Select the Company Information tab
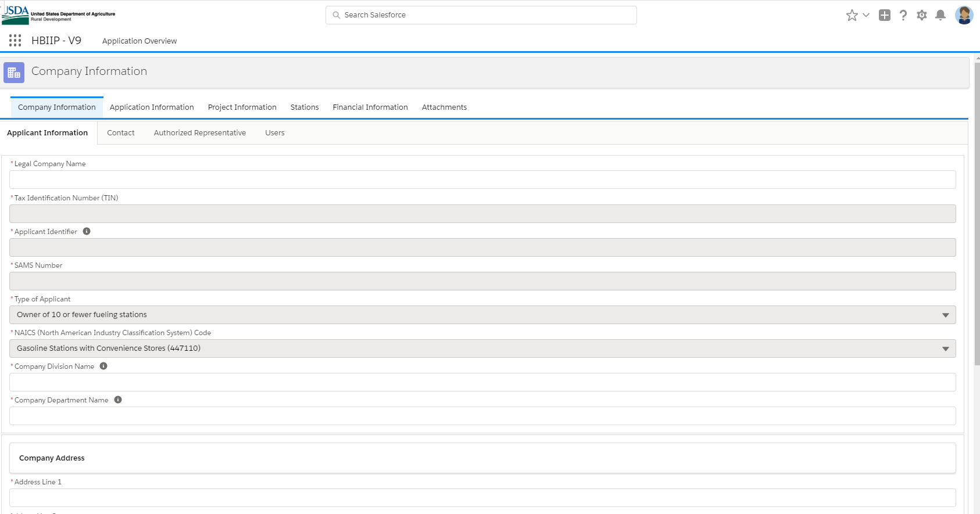The height and width of the screenshot is (514, 980). click(57, 107)
